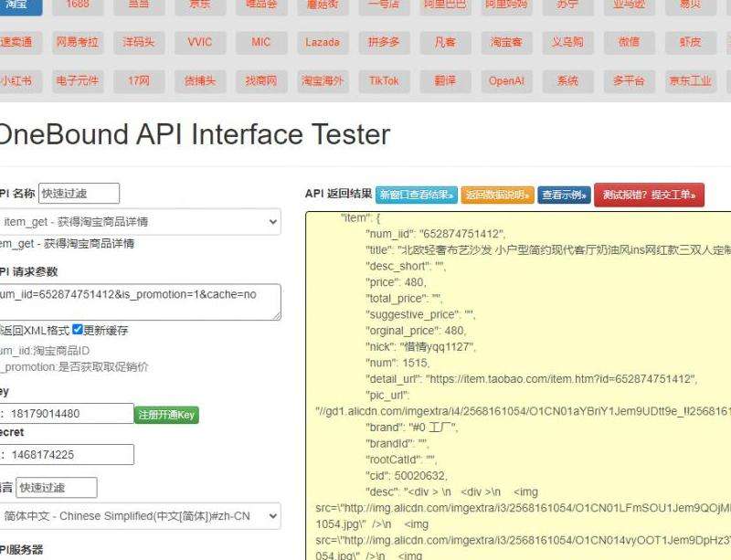Focus the Key field containing 18179014480
This screenshot has width=731, height=560.
68,414
